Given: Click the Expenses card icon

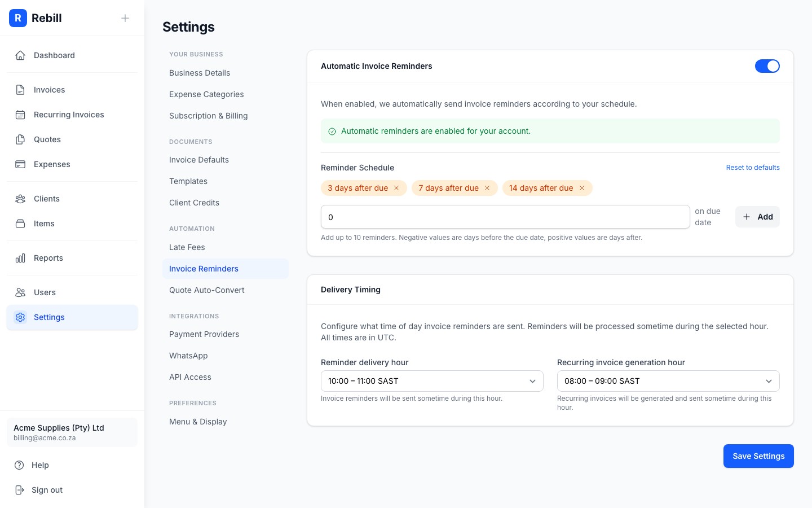Looking at the screenshot, I should click(21, 164).
